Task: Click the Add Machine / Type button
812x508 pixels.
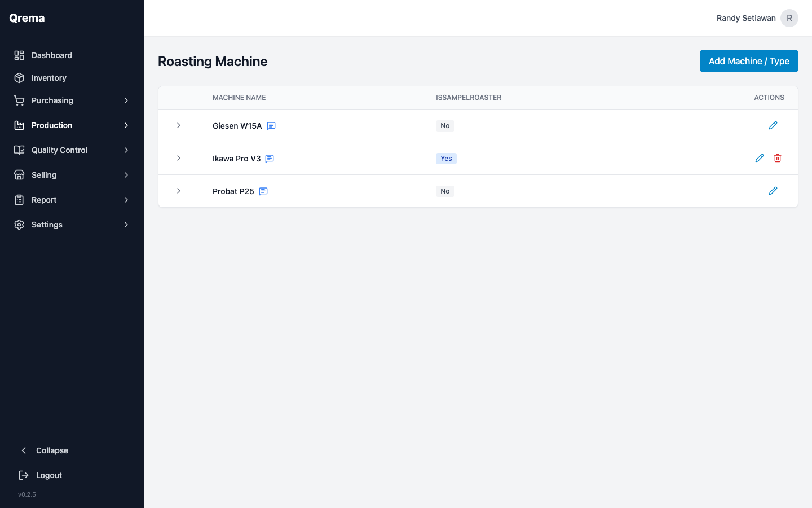Action: point(749,61)
